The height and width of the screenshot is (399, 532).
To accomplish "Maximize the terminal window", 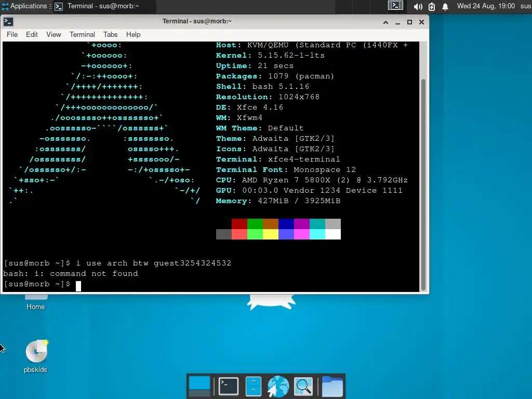I will pos(409,22).
